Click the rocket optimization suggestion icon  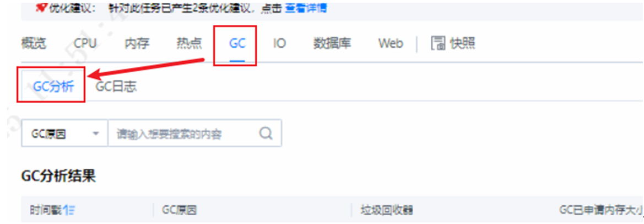(x=41, y=8)
